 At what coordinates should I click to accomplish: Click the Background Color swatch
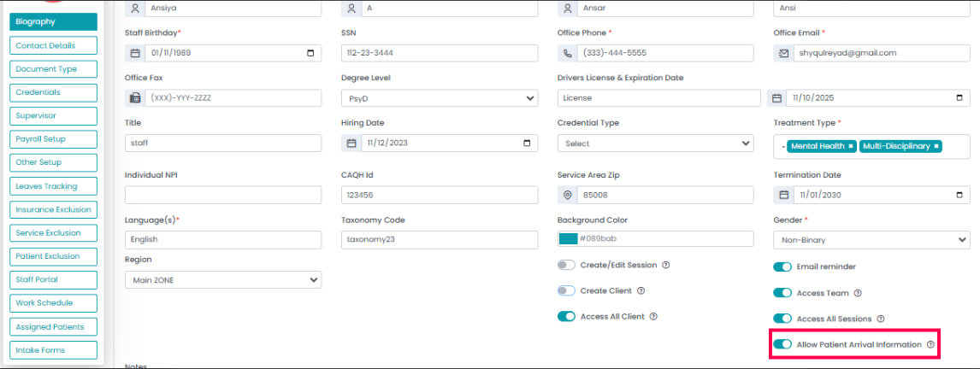568,239
